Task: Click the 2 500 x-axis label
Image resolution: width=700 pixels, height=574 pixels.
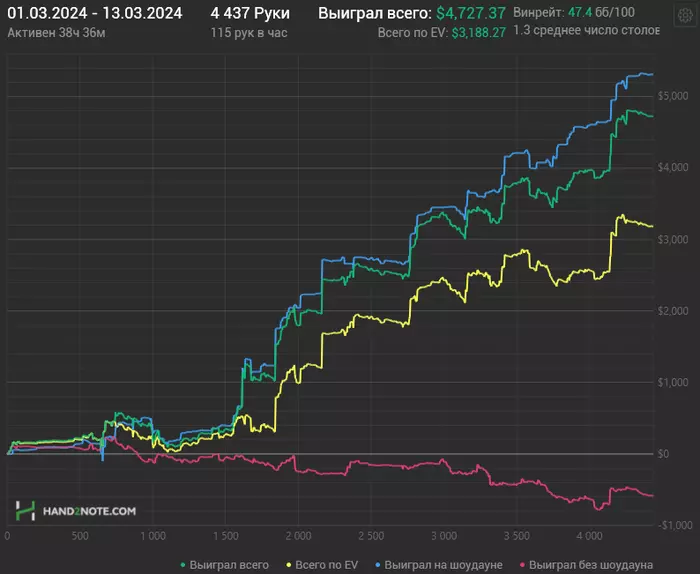Action: click(371, 536)
